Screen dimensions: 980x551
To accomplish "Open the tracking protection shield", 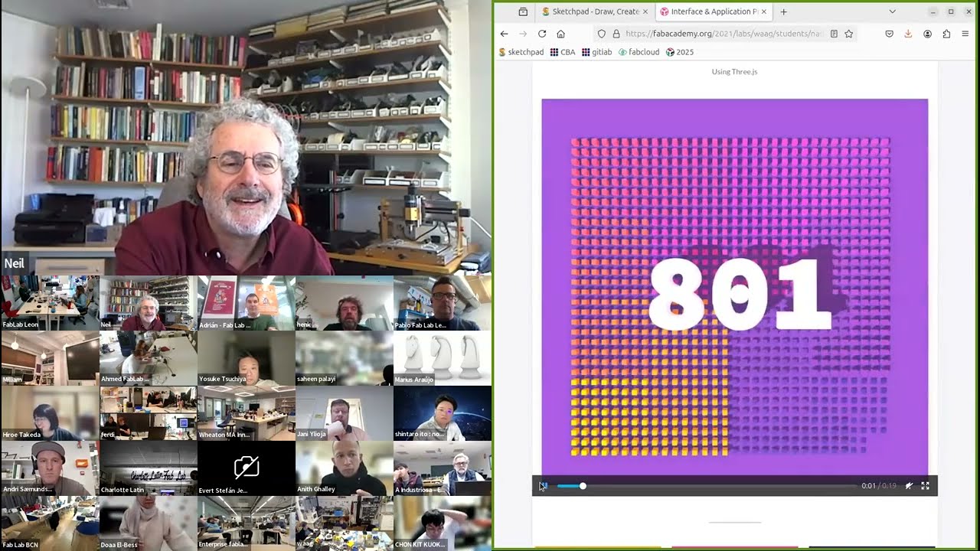I will point(602,34).
